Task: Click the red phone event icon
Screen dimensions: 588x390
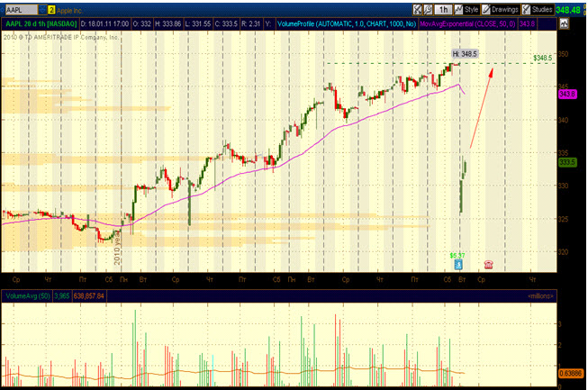Action: pyautogui.click(x=488, y=265)
